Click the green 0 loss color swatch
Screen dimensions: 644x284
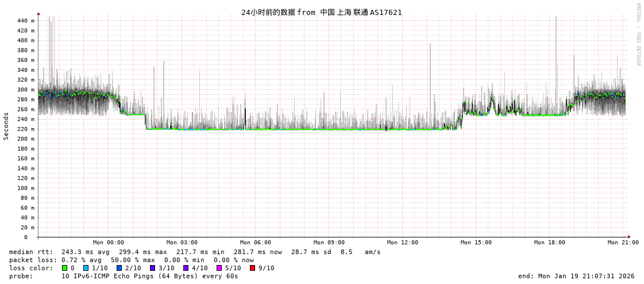[64, 268]
